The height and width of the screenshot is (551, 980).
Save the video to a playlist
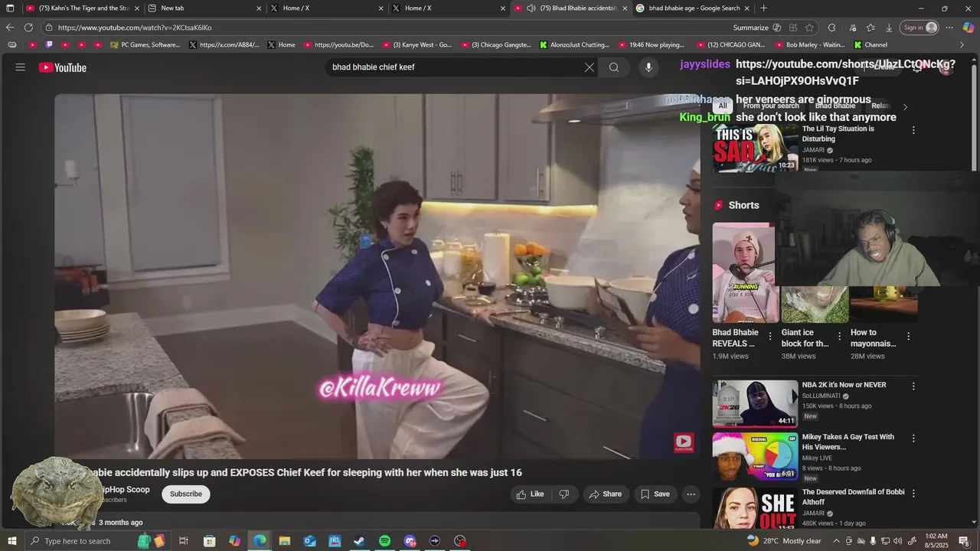[x=655, y=494]
